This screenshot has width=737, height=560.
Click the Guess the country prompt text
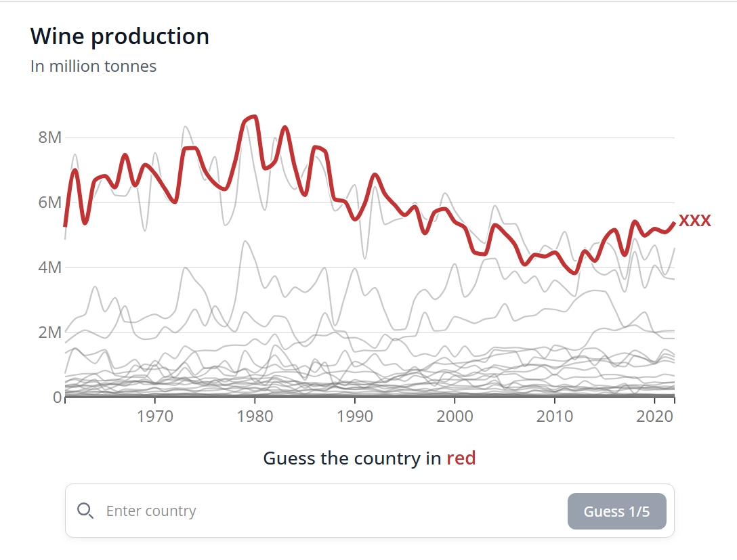point(352,458)
